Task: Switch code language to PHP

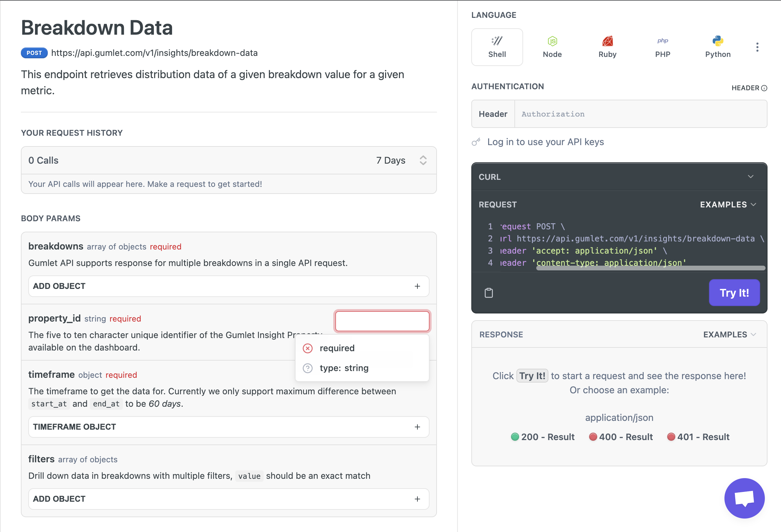Action: pyautogui.click(x=663, y=47)
